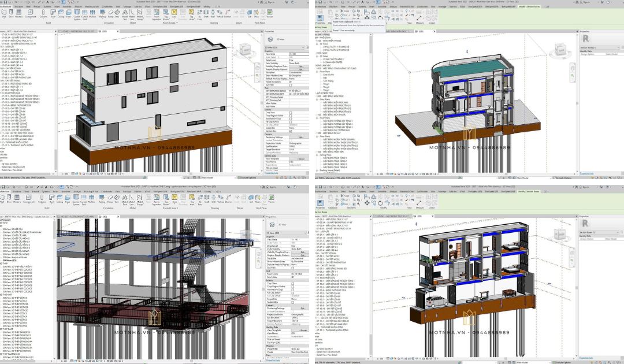Select the Mullion tool in top-left window

92,14
